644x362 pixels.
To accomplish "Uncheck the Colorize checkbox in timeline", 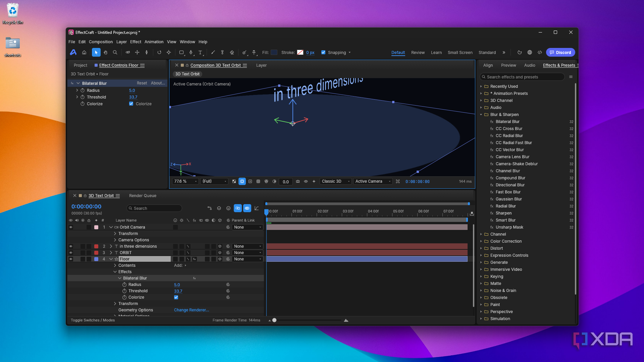I will 176,297.
